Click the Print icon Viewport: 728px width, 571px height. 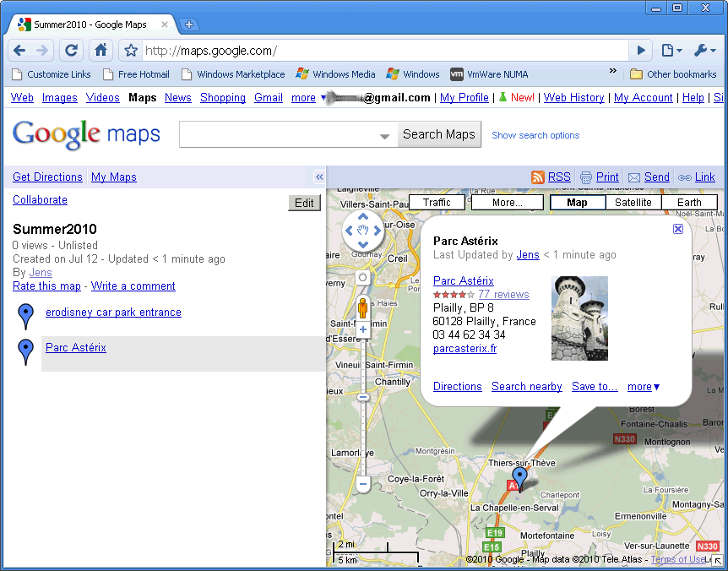[586, 177]
